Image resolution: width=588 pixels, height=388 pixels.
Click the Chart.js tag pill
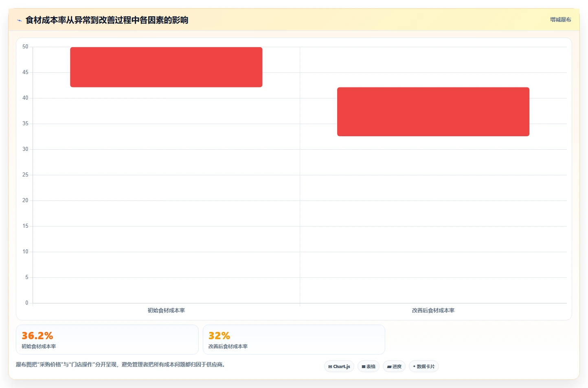coord(339,366)
